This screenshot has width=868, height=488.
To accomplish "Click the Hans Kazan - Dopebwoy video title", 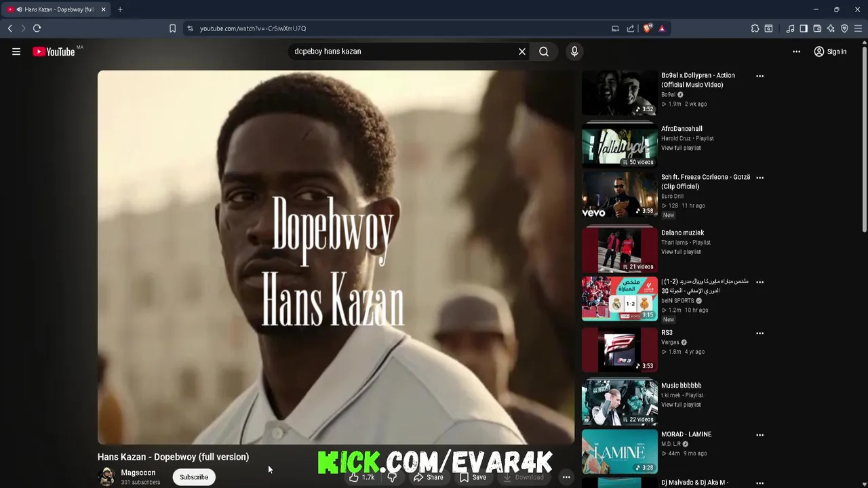I will pyautogui.click(x=173, y=457).
